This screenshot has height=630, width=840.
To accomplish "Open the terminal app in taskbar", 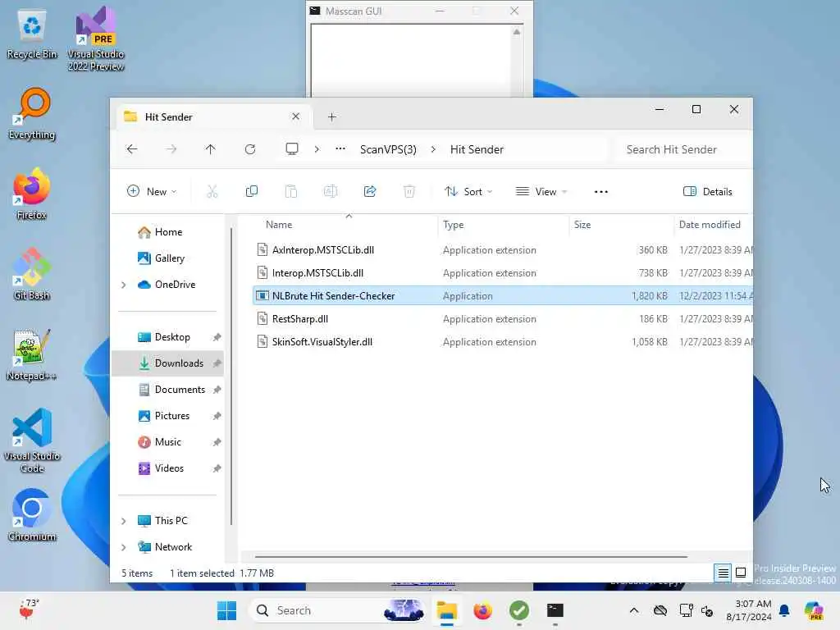I will [555, 610].
